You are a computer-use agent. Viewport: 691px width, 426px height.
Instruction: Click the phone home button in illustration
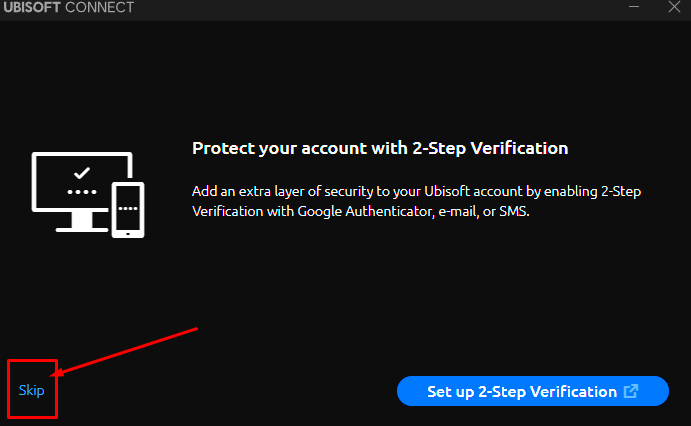click(x=128, y=234)
